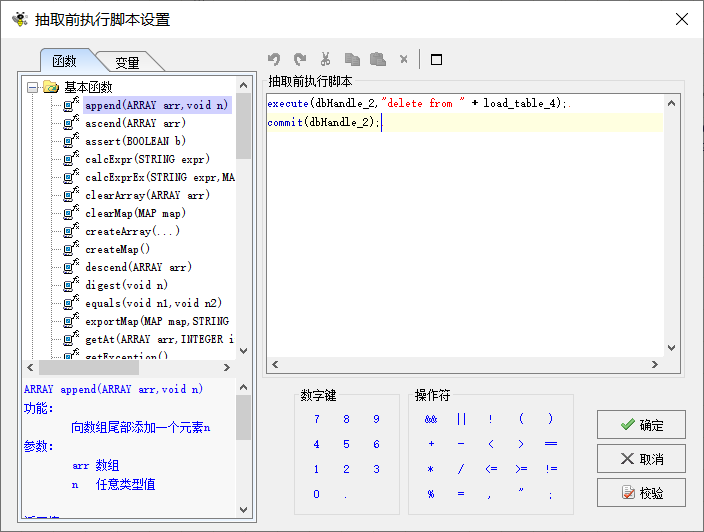Click the 取消 cancel button

tap(641, 458)
